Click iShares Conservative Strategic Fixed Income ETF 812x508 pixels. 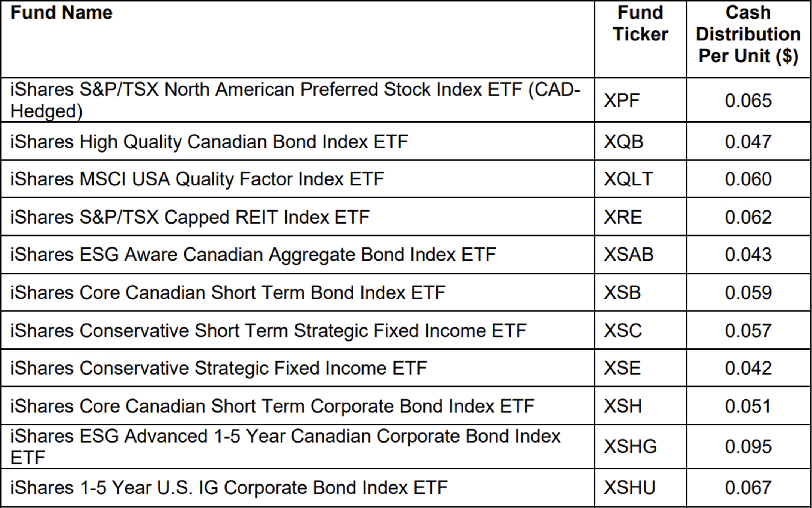pyautogui.click(x=218, y=368)
